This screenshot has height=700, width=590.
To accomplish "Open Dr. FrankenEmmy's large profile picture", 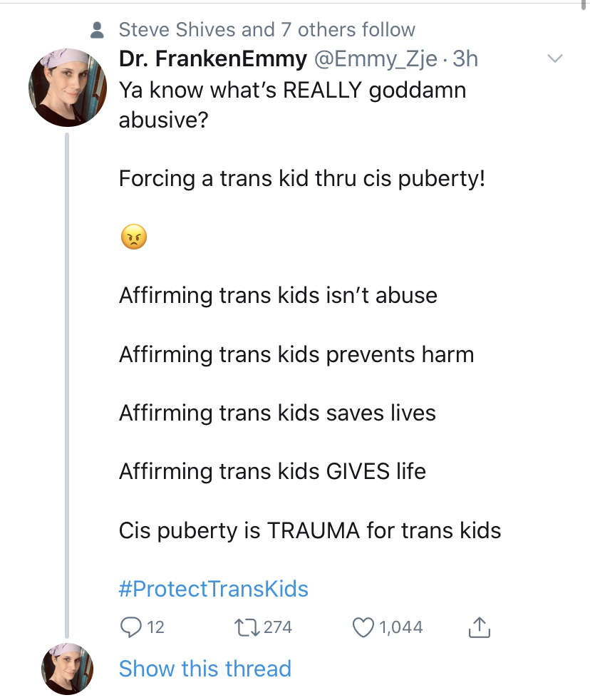I will pos(68,88).
